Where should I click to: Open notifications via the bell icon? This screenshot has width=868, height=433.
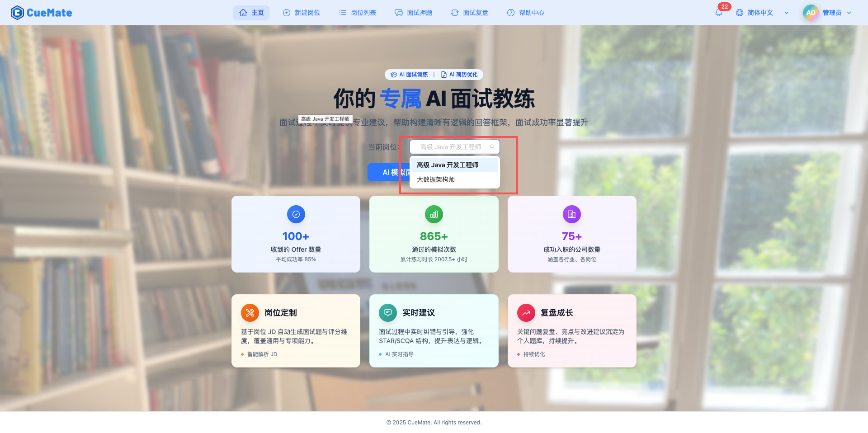click(x=718, y=13)
